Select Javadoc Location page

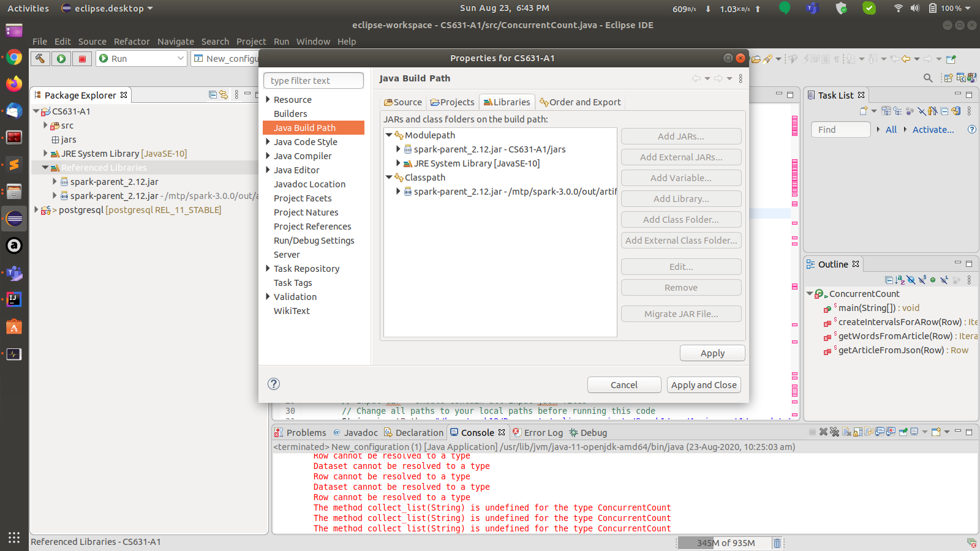pos(309,184)
